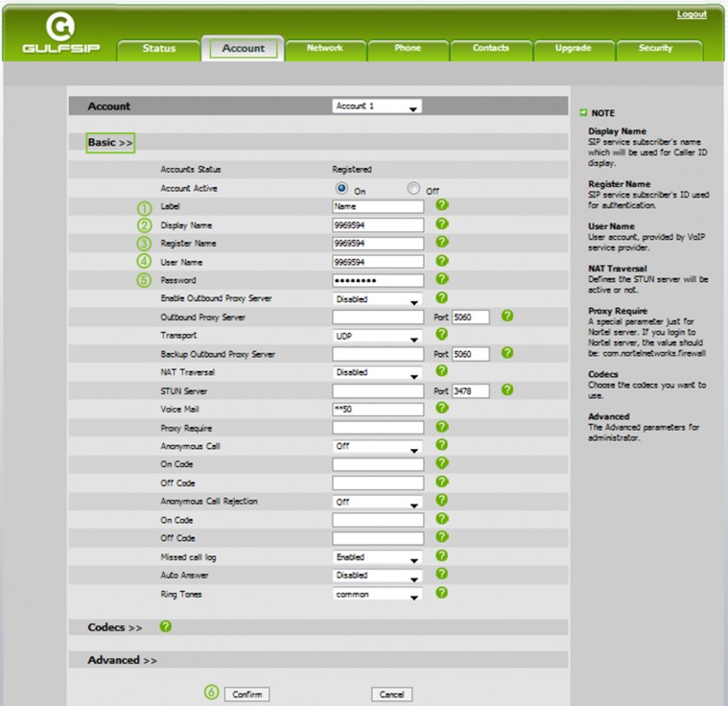Image resolution: width=728 pixels, height=706 pixels.
Task: Show help for Anonymous Call Rejection
Action: [442, 500]
